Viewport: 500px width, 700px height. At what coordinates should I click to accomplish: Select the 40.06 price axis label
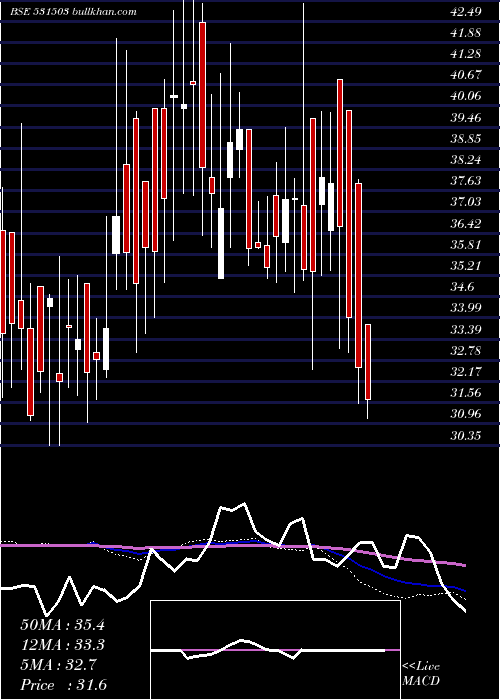click(x=466, y=97)
